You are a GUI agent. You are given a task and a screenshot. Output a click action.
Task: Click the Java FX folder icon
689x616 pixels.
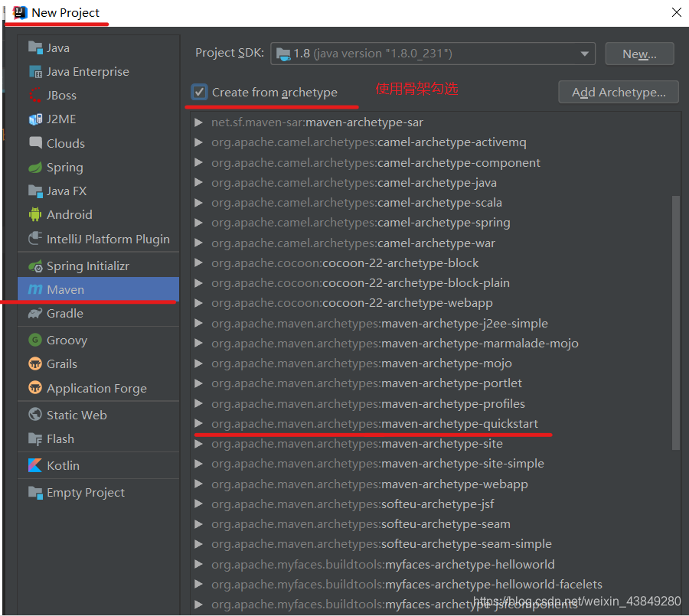coord(35,191)
